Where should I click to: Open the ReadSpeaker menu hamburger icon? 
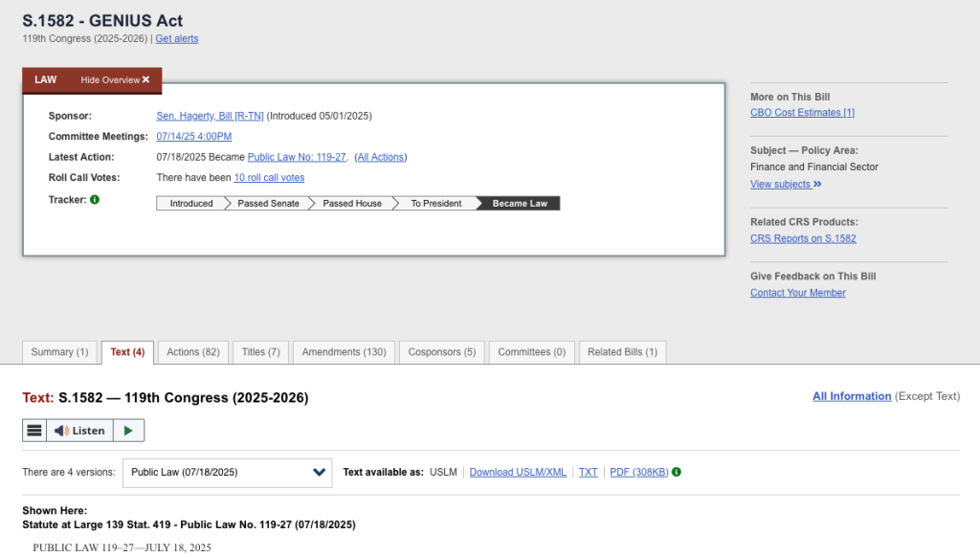34,431
